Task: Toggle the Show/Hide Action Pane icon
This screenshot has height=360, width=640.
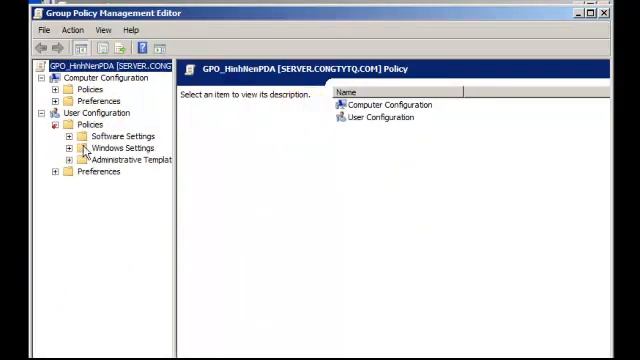Action: (x=160, y=49)
